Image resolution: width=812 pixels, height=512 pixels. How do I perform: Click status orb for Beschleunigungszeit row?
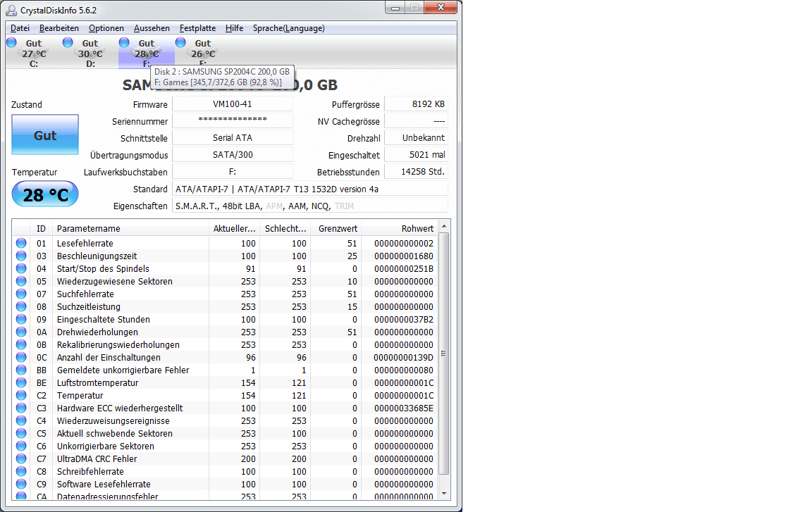click(21, 256)
